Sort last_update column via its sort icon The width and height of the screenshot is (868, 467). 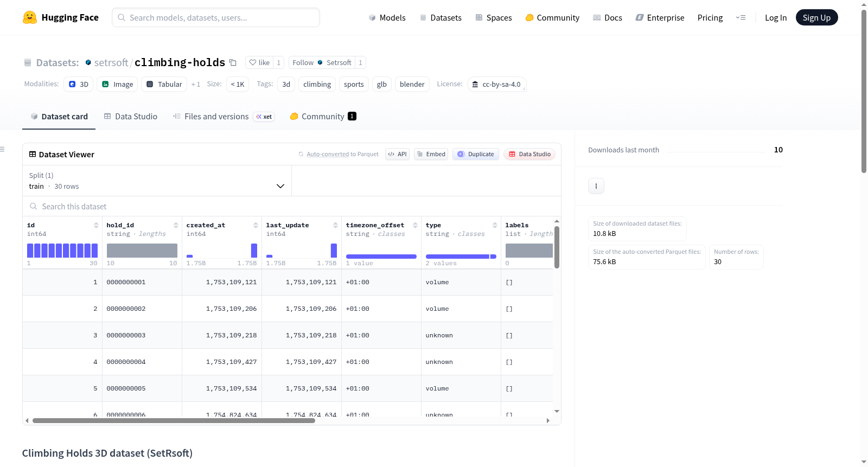coord(335,225)
